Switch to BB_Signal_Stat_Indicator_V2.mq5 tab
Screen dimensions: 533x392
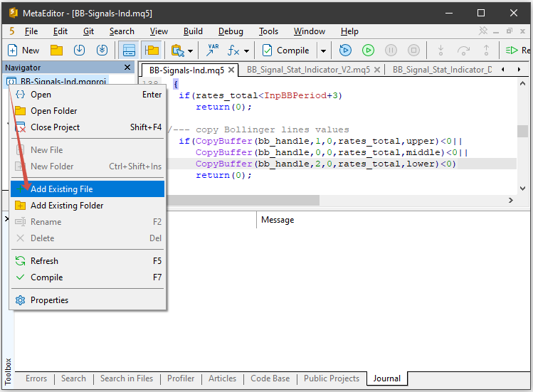(x=308, y=70)
